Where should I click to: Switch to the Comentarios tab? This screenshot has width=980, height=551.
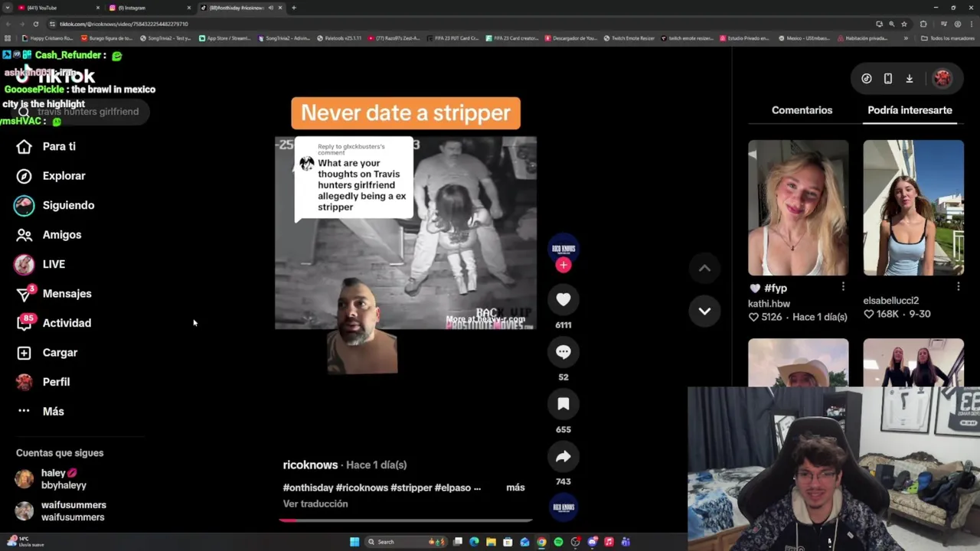(802, 110)
